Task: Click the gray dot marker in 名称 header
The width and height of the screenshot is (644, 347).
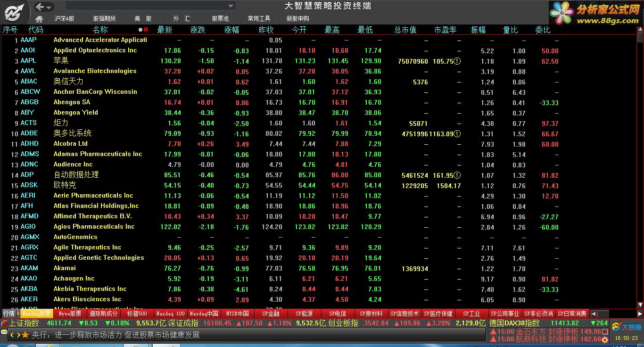Action: click(140, 30)
